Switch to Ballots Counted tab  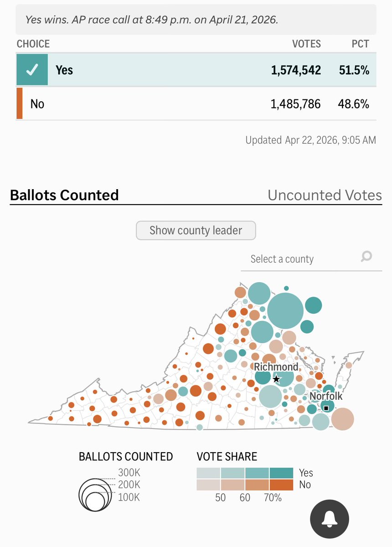(64, 195)
